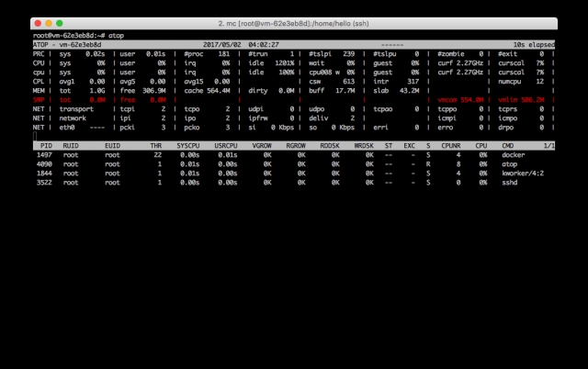Click the USRCPU column header
The image size is (588, 369).
click(226, 146)
